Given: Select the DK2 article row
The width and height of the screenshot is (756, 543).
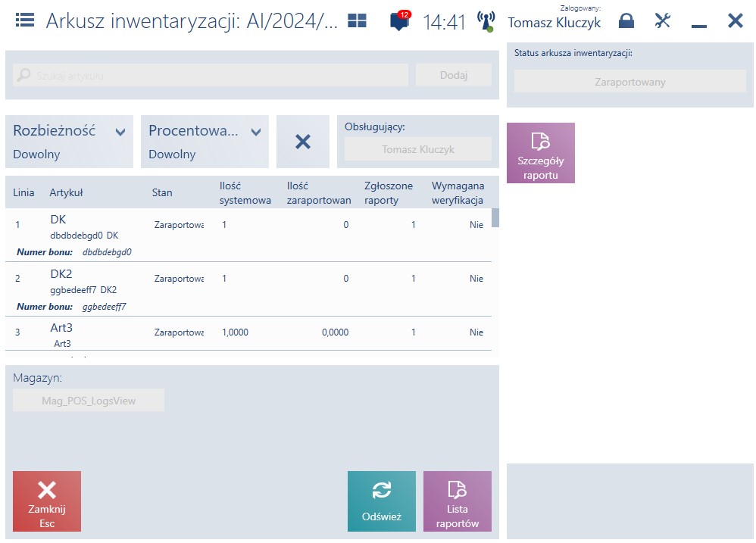Looking at the screenshot, I should click(248, 289).
